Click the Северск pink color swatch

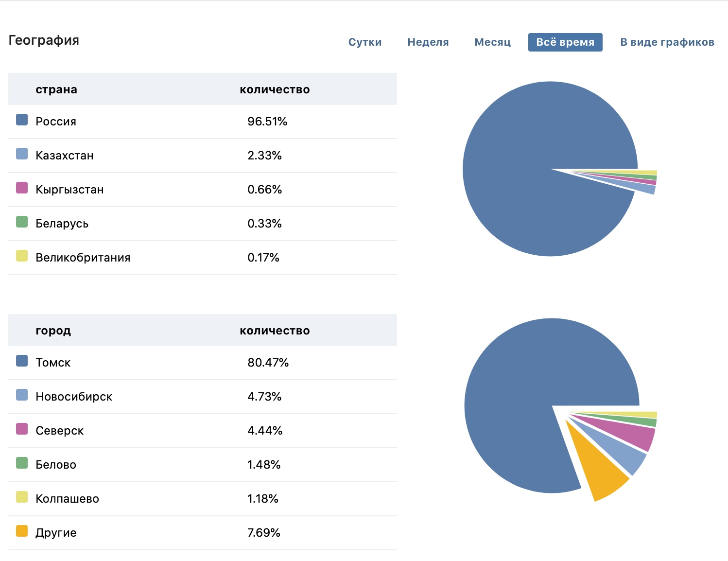pos(22,429)
